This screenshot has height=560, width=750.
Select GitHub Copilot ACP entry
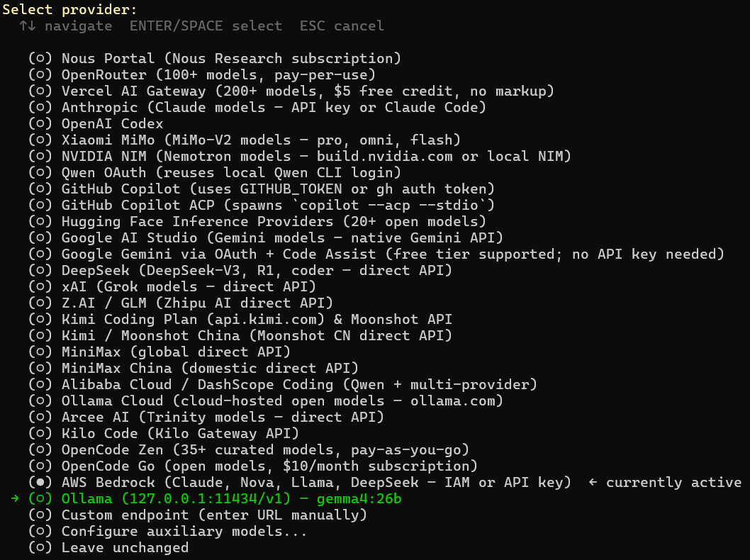(x=40, y=206)
